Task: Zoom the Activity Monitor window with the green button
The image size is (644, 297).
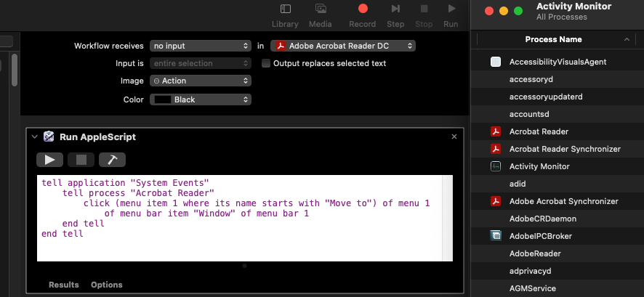Action: pyautogui.click(x=518, y=11)
